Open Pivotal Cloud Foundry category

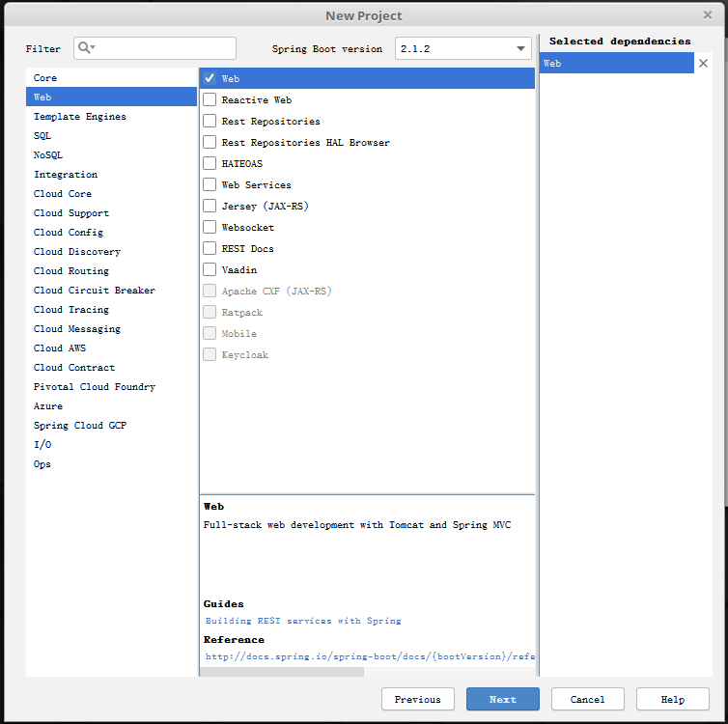(111, 386)
